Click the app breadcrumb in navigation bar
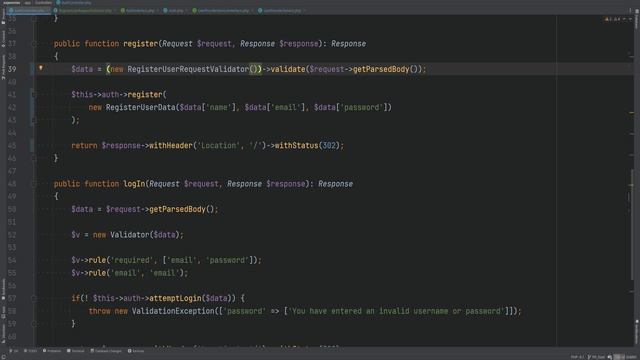This screenshot has width=640, height=360. point(28,2)
